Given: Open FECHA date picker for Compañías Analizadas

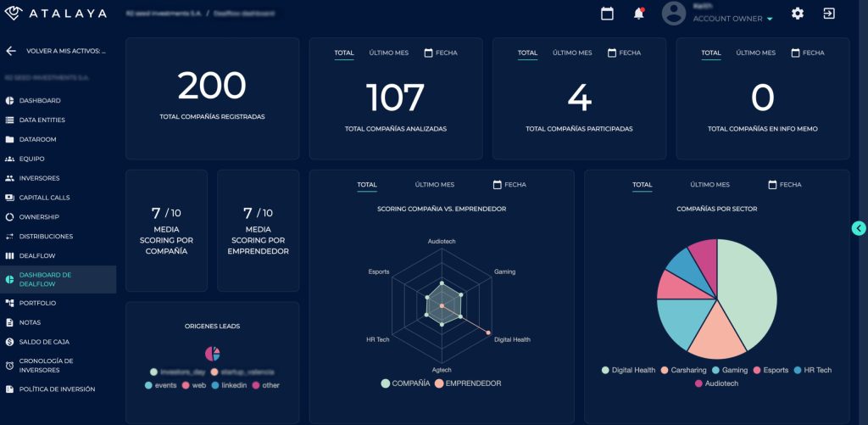Looking at the screenshot, I should tap(440, 53).
